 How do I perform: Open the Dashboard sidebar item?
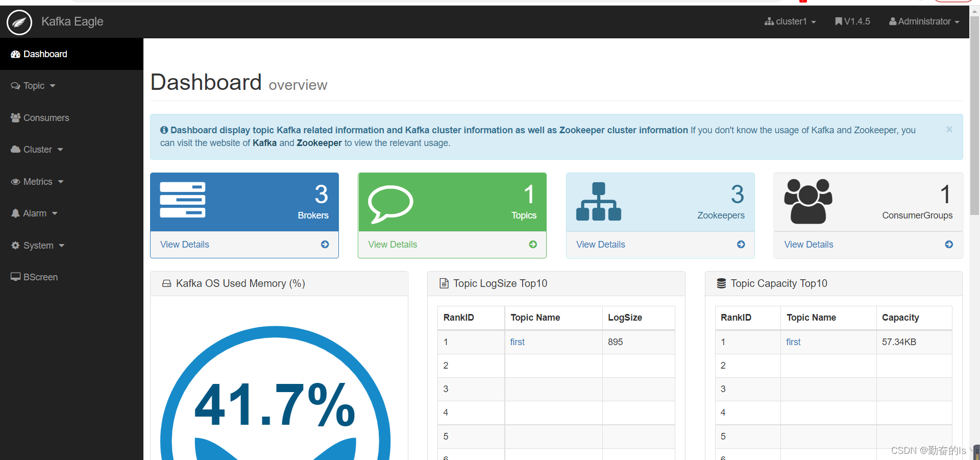tap(71, 54)
